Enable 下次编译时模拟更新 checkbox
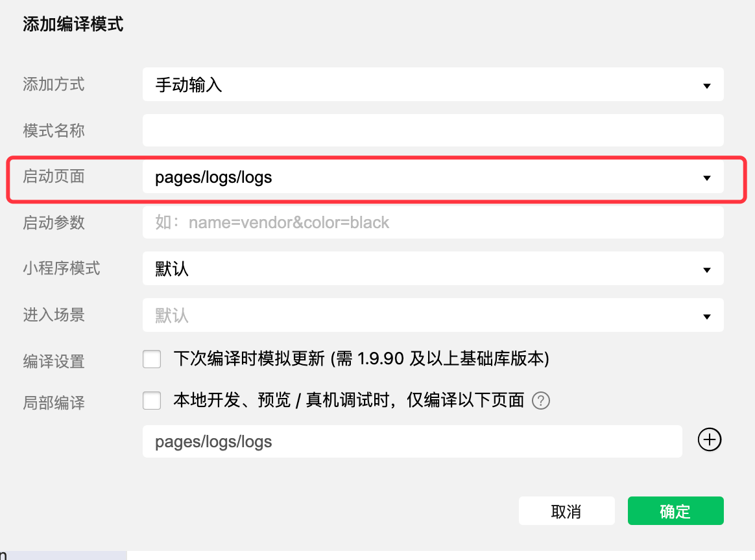This screenshot has width=755, height=560. (x=152, y=359)
